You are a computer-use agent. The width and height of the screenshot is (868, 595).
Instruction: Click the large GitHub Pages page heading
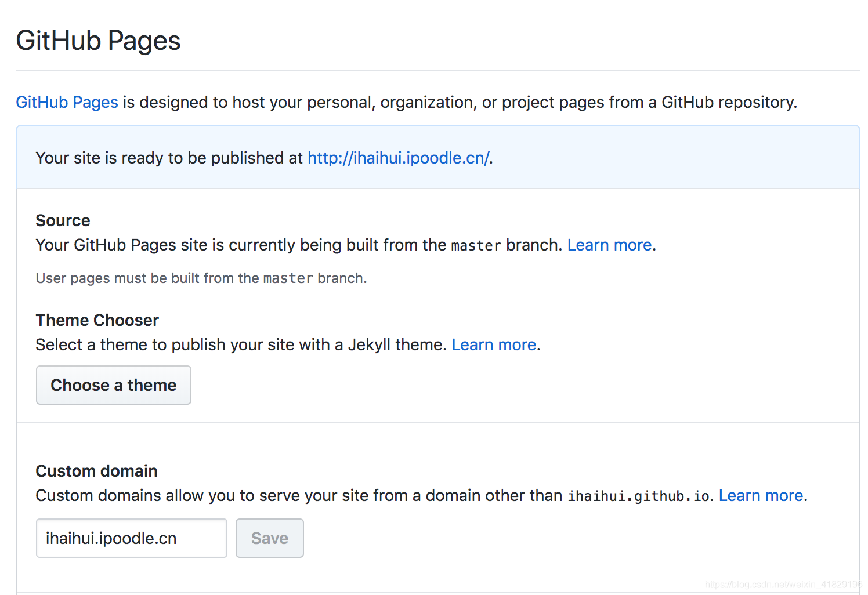click(98, 41)
